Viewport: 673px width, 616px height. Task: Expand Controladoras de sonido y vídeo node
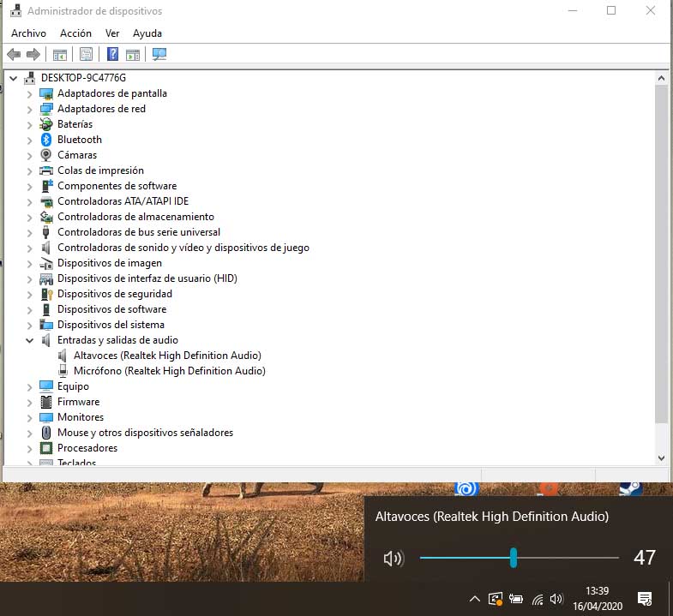29,248
